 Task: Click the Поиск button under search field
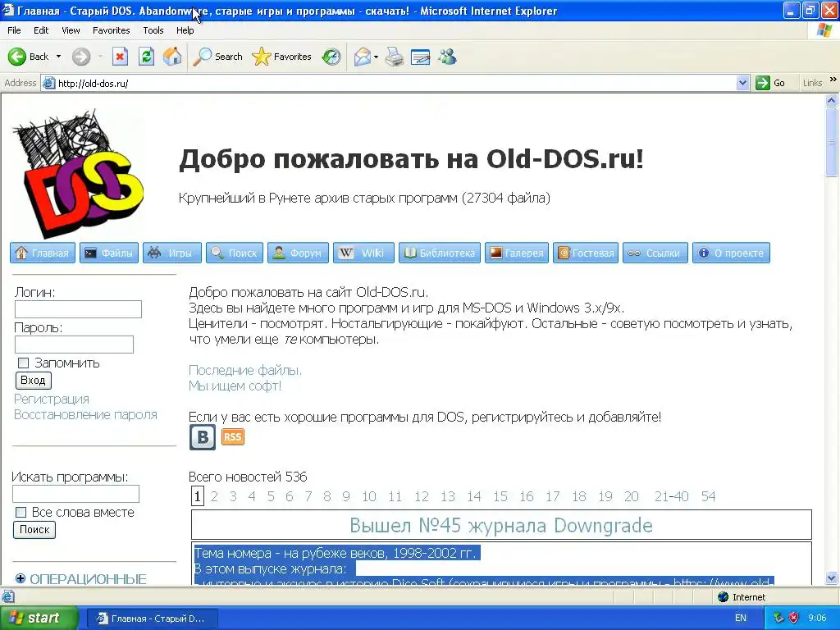[34, 530]
